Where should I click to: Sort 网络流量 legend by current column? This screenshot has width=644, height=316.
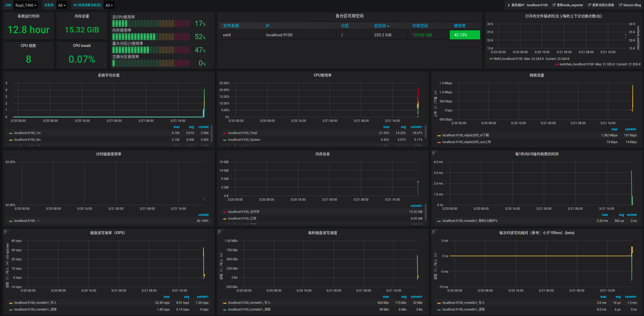point(631,129)
